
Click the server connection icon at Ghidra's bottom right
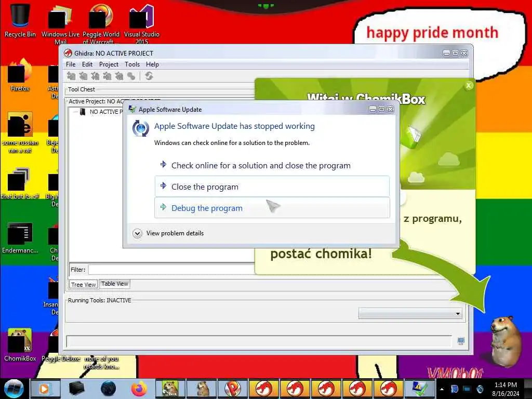[x=461, y=341]
